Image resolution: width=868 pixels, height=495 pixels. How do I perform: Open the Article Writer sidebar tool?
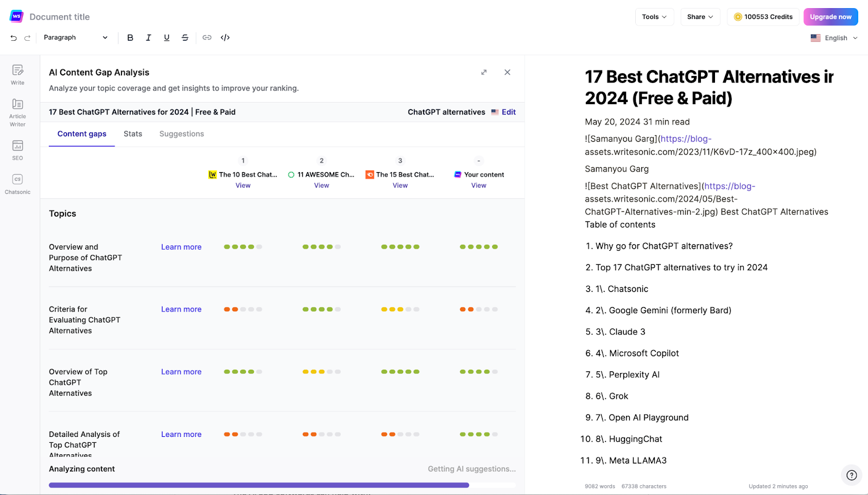17,112
